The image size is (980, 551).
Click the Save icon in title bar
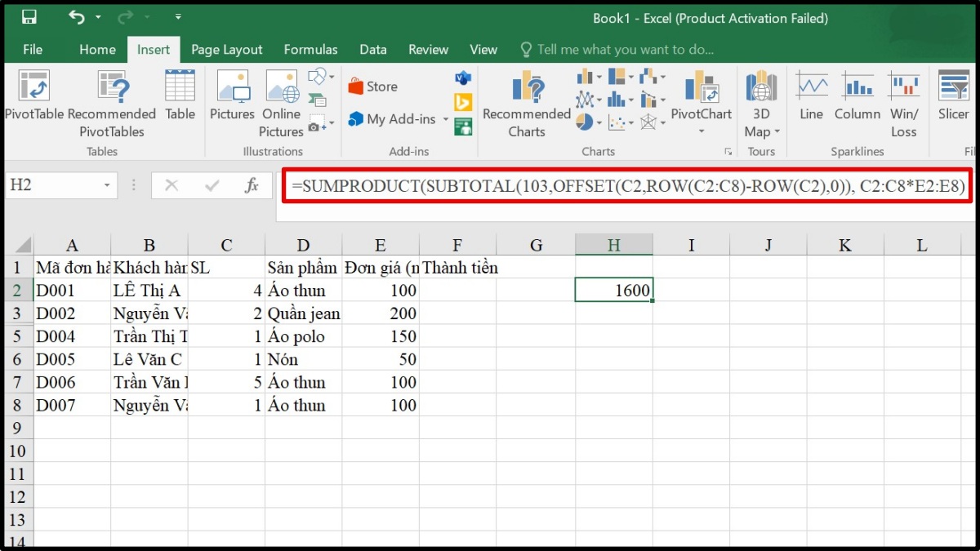[29, 17]
